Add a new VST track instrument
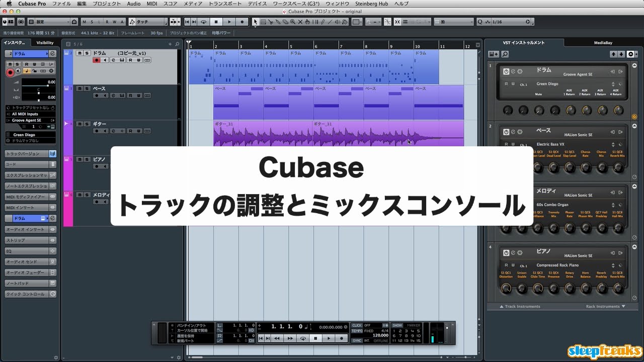This screenshot has height=362, width=644. 494,54
